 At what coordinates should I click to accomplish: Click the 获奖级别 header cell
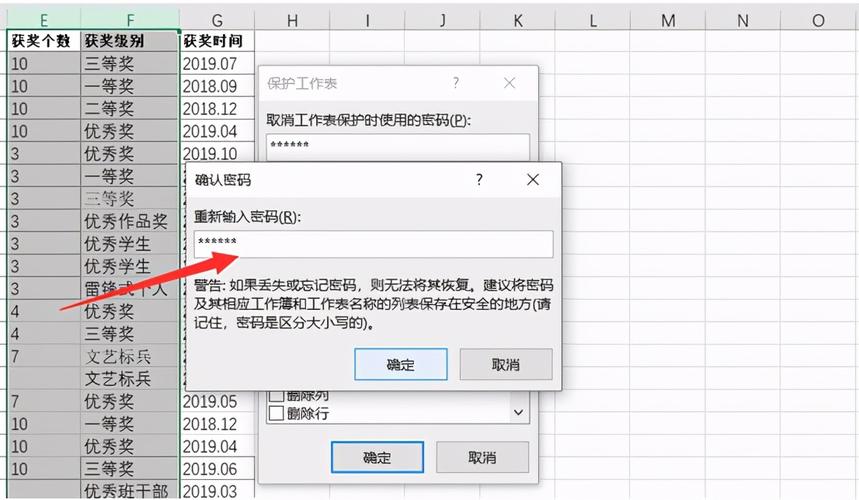tap(130, 41)
